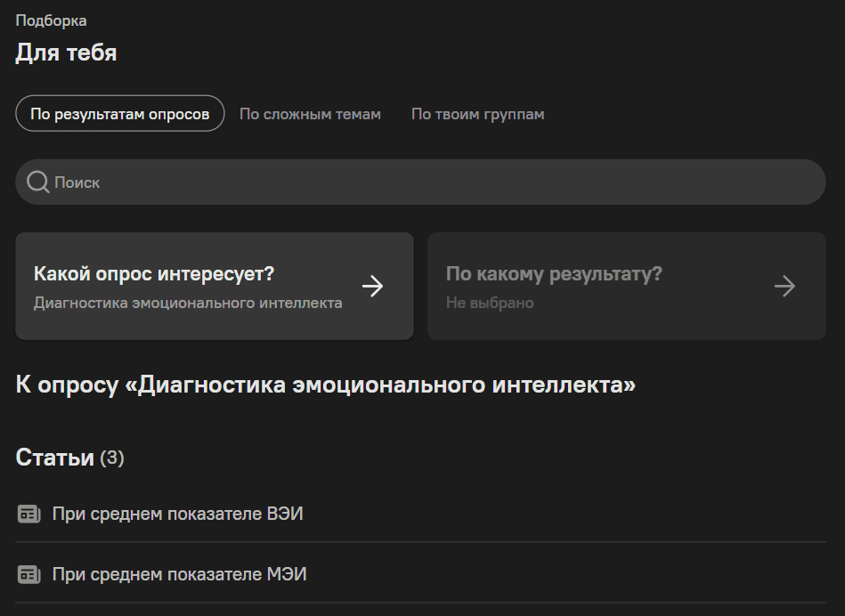The height and width of the screenshot is (616, 845).
Task: Click the arrow in the 'По какому результату?' card
Action: (784, 287)
